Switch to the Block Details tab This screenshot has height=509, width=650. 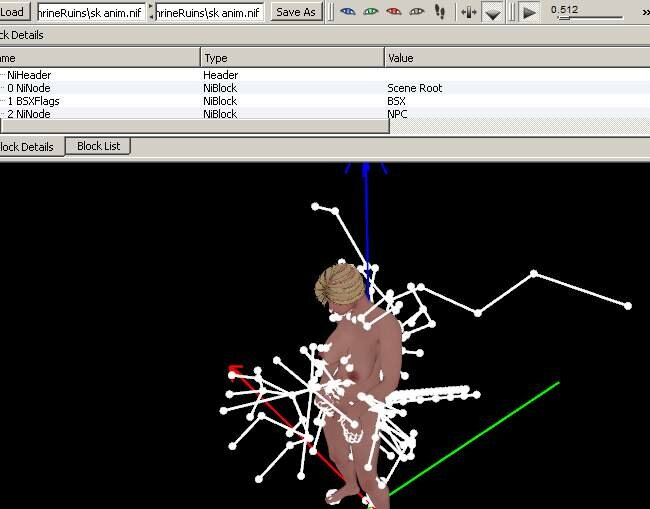coord(32,147)
